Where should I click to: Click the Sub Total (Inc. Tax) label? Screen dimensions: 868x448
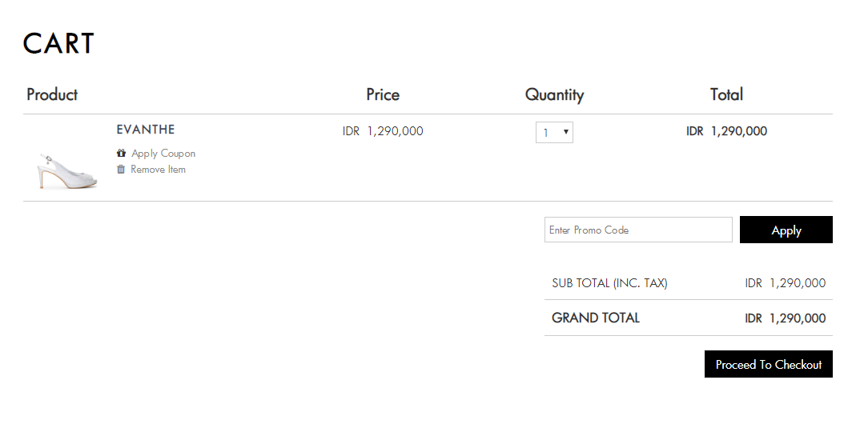point(609,283)
